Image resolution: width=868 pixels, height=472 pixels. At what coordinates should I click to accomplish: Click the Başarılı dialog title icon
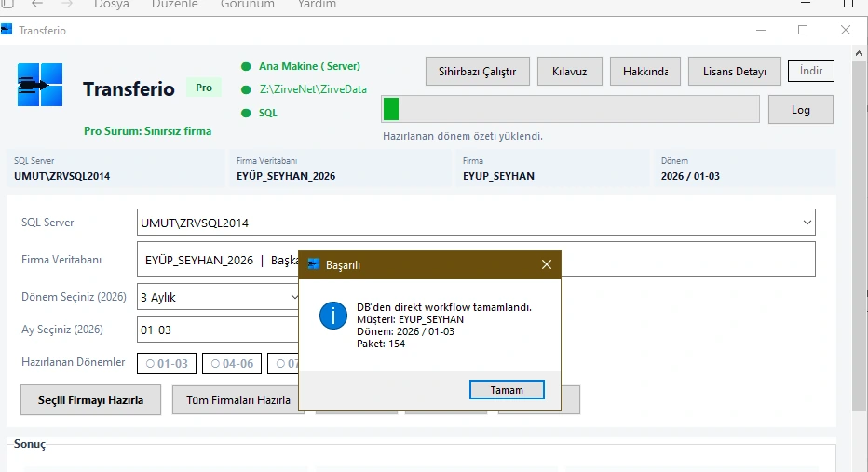tap(314, 264)
